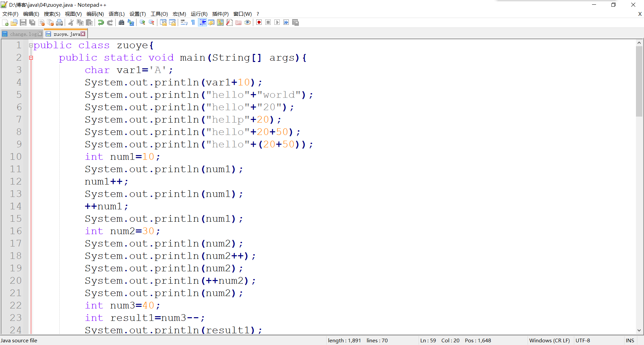Click the Open file folder icon
This screenshot has height=345, width=644.
pyautogui.click(x=14, y=22)
